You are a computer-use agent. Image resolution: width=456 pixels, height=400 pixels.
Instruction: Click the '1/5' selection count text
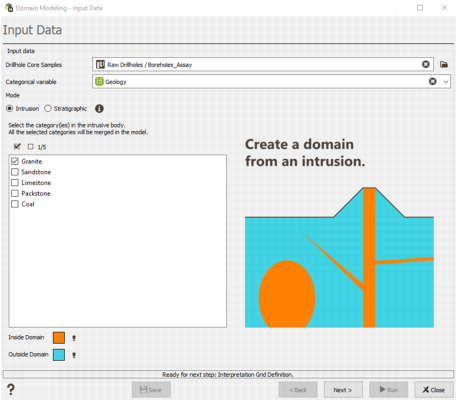tap(42, 147)
